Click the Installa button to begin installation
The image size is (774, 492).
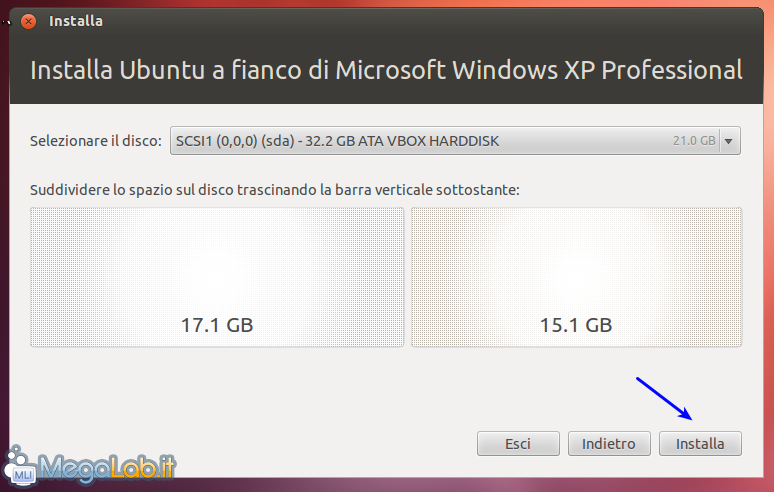(x=700, y=444)
